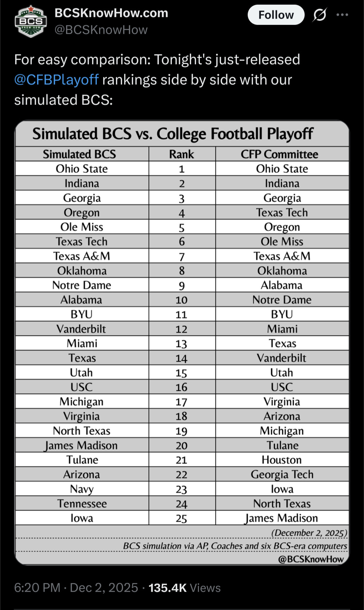Click the Grok slash icon
Viewport: 364px width, 610px height.
tap(320, 15)
